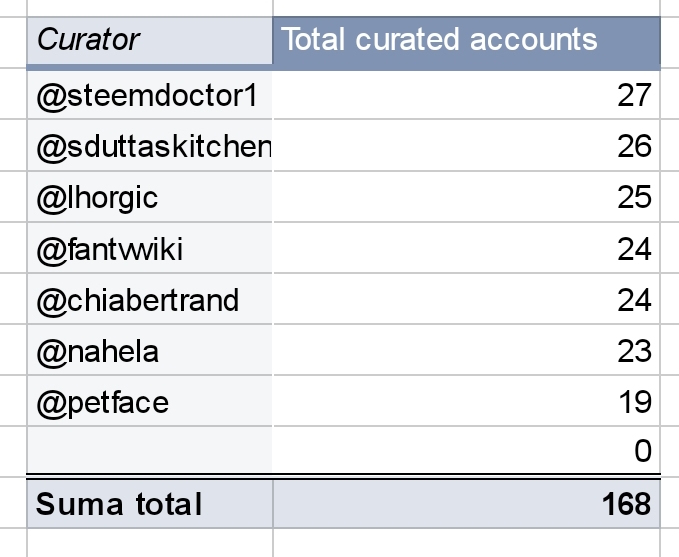Select the @nahela curator cell
This screenshot has width=679, height=557.
click(150, 351)
